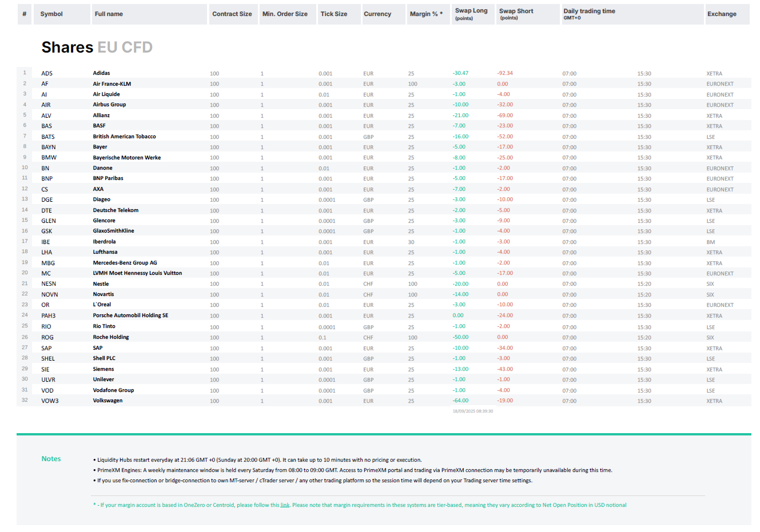The width and height of the screenshot is (760, 532).
Task: Select LVMH Moet Hennessy Louis Vuitton
Action: [x=137, y=273]
